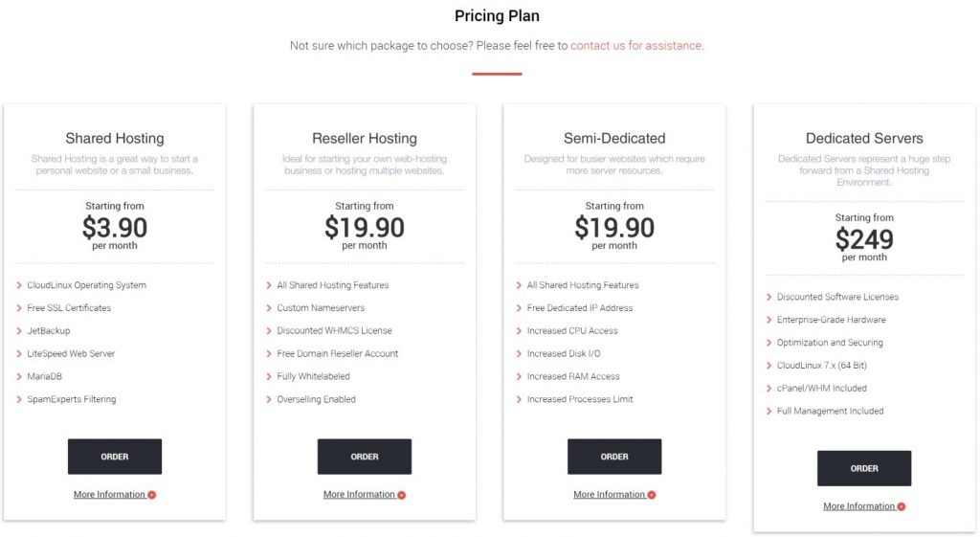
Task: Click the plus icon beside Reseller Hosting More Information
Action: coord(402,495)
